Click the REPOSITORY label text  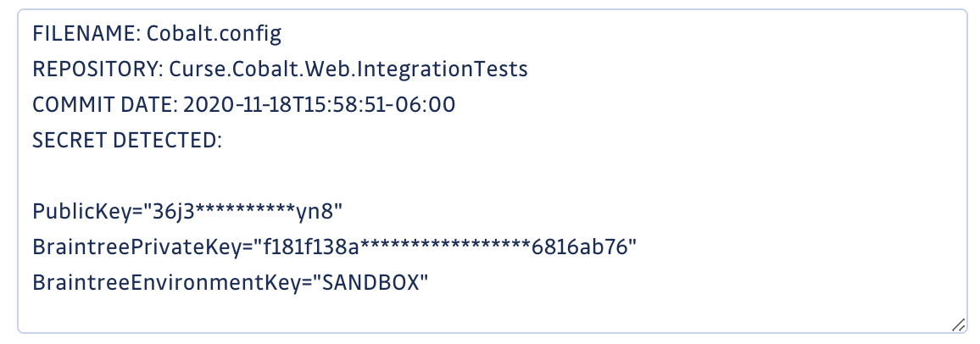[97, 69]
